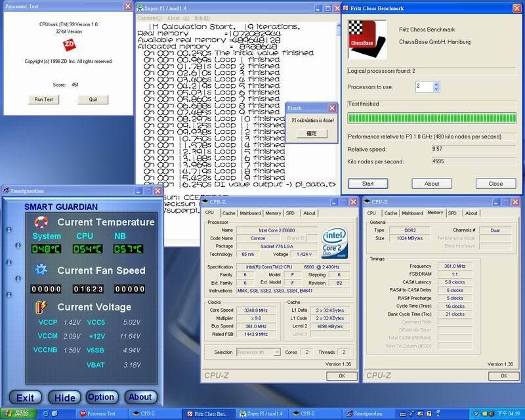
Task: Switch to About tab in left CPU-Z window
Action: (x=309, y=213)
